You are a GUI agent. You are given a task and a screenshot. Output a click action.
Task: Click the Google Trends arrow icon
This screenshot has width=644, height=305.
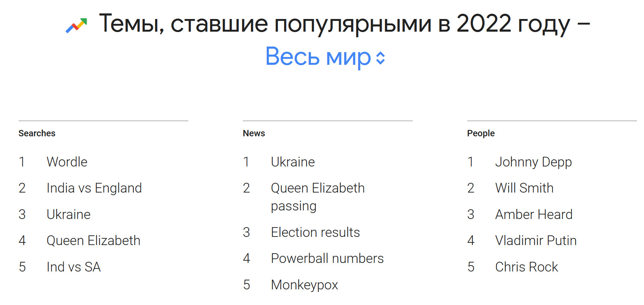click(76, 25)
